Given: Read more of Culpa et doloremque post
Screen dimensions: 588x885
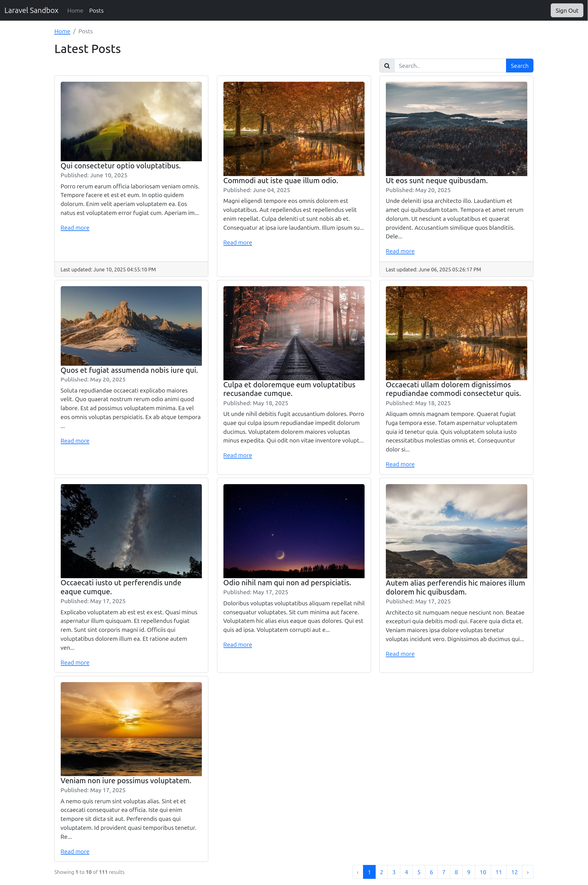Looking at the screenshot, I should (x=237, y=455).
